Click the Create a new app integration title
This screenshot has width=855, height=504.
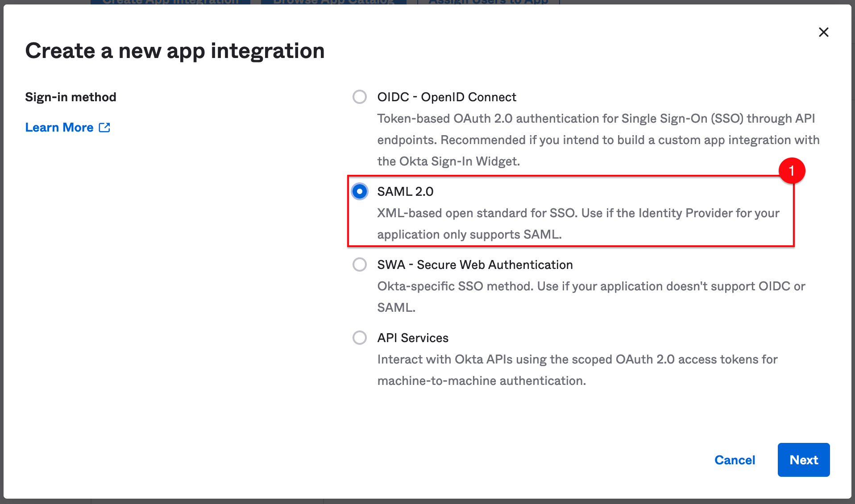click(175, 50)
